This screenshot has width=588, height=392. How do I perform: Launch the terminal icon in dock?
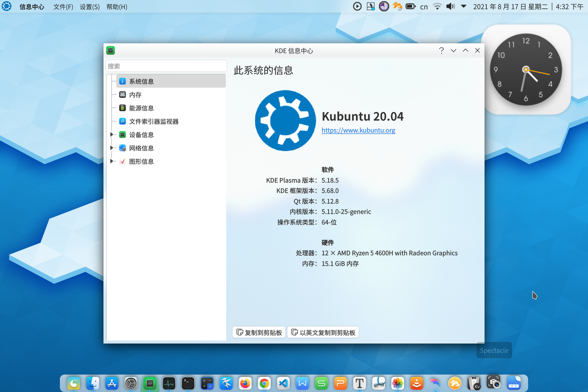188,383
